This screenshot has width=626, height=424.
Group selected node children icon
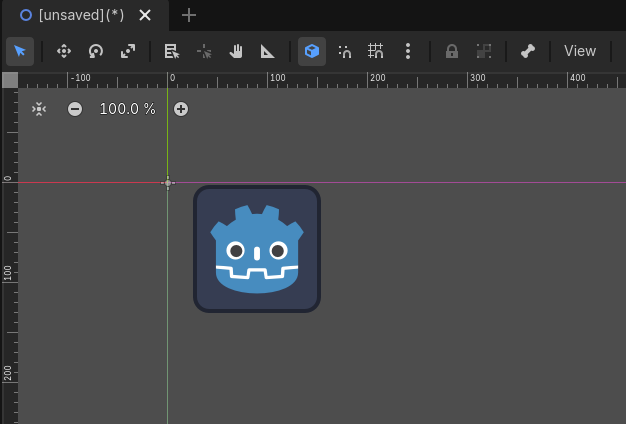pos(484,52)
